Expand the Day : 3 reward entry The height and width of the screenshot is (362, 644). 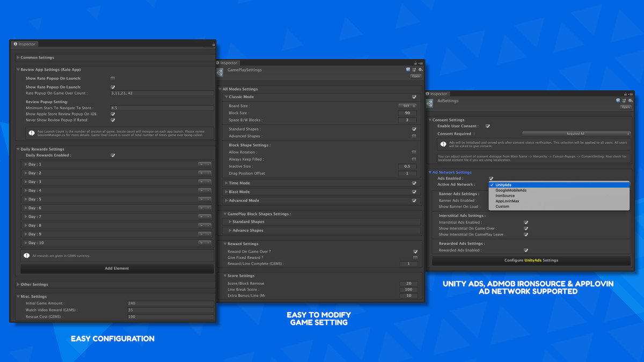click(x=26, y=182)
